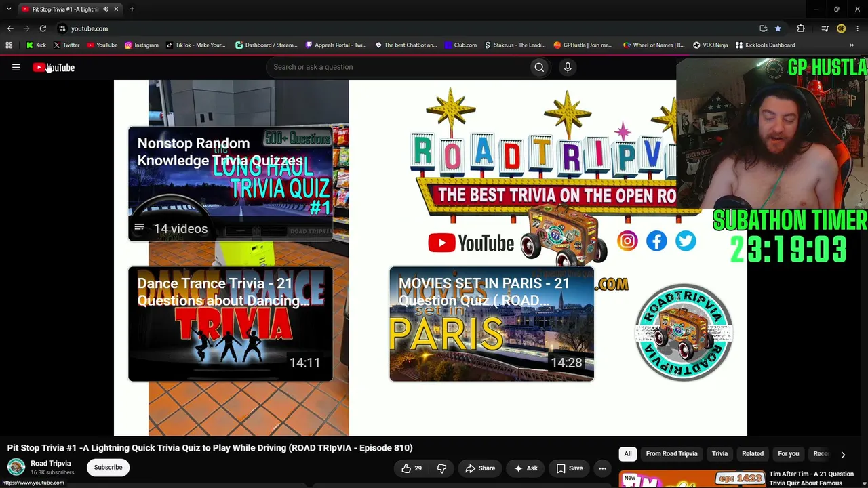868x488 pixels.
Task: Open the VDO.Ninja bookmark
Action: click(710, 45)
